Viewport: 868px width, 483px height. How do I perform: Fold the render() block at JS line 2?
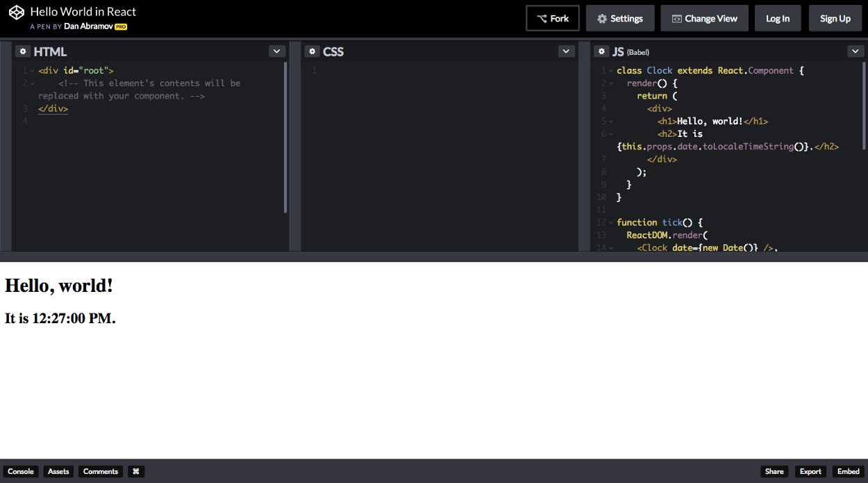click(x=611, y=83)
